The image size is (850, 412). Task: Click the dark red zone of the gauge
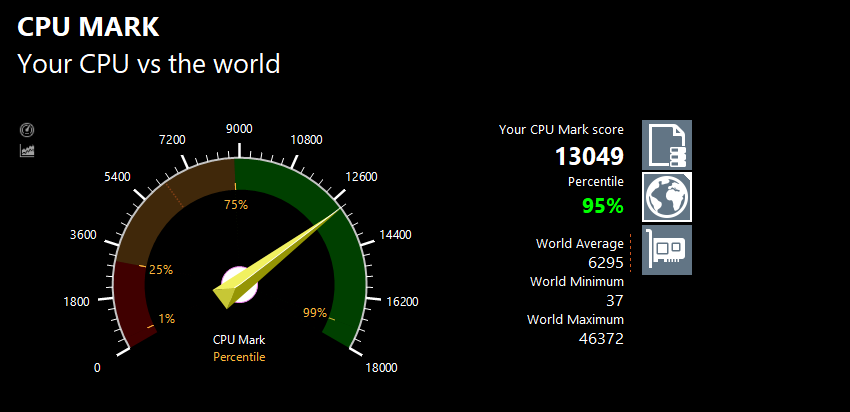pos(135,300)
